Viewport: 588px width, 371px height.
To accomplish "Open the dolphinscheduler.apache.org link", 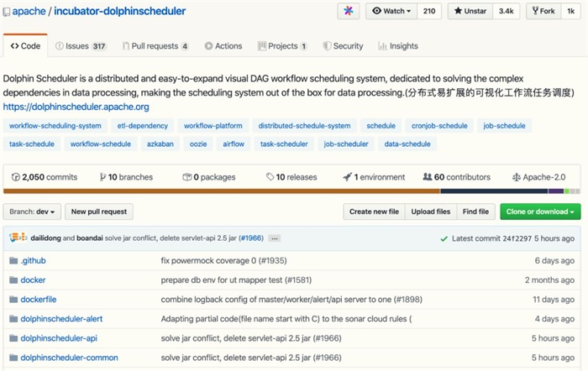I will coord(76,107).
